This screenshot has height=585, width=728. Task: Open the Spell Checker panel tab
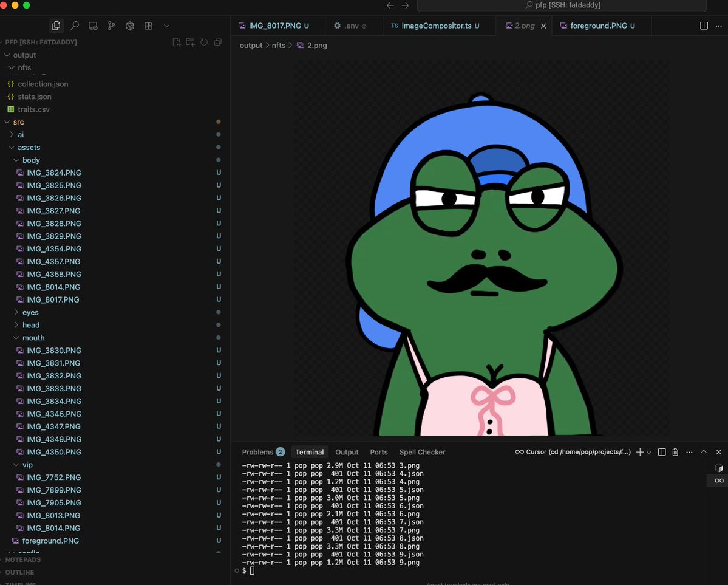pyautogui.click(x=422, y=452)
